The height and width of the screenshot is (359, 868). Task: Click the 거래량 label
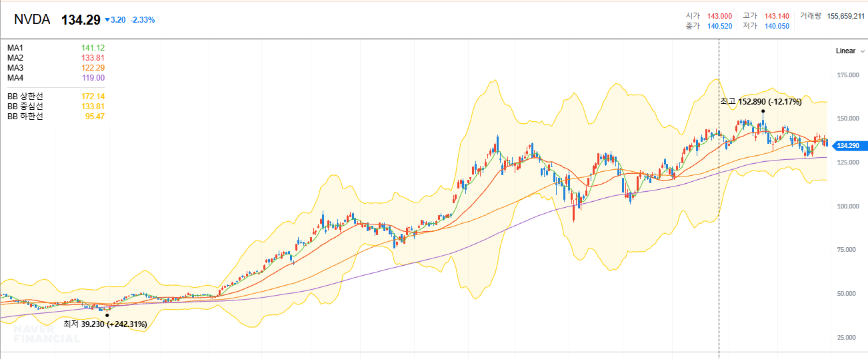click(811, 16)
